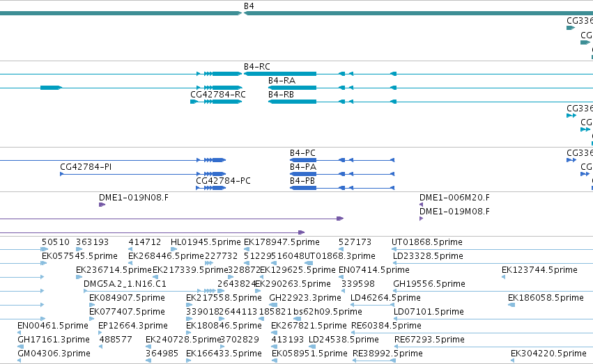Select the B4-RA transcript label

pos(282,81)
